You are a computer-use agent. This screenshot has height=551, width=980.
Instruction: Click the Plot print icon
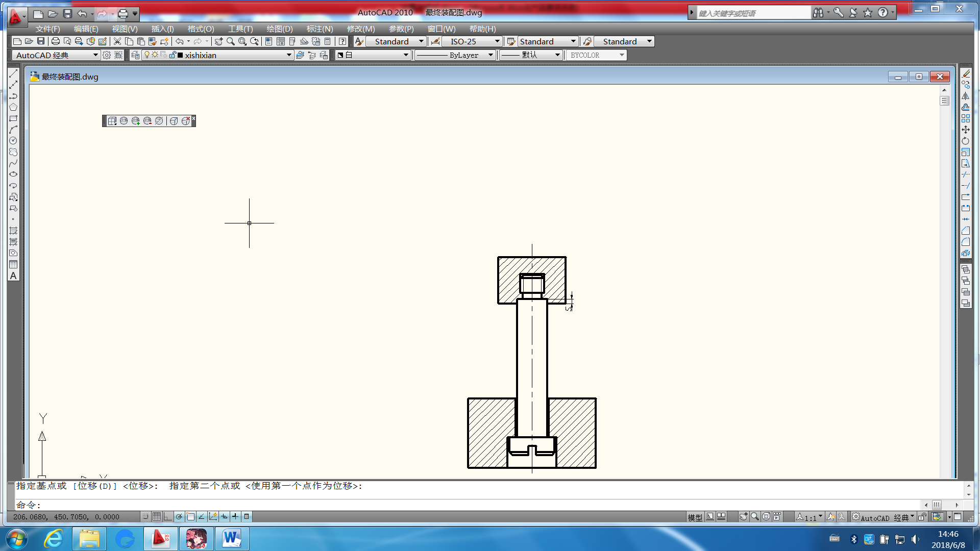[56, 41]
